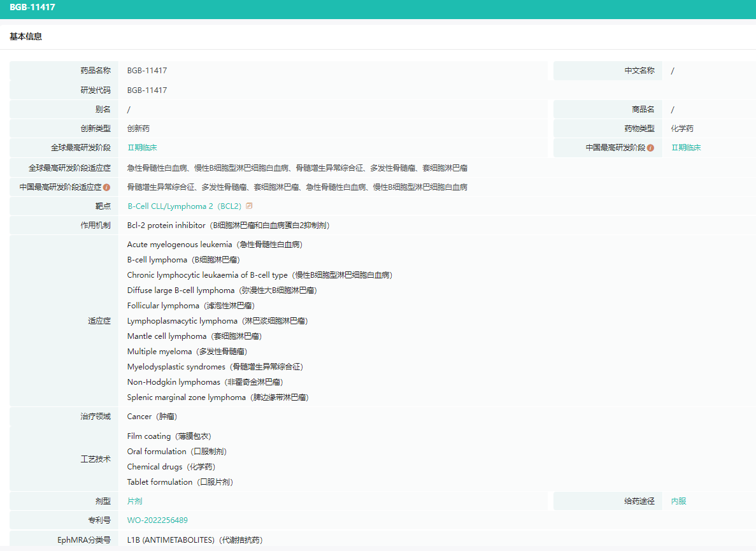Click the info icon beside 中国最高研发阶段适应症

pyautogui.click(x=106, y=187)
